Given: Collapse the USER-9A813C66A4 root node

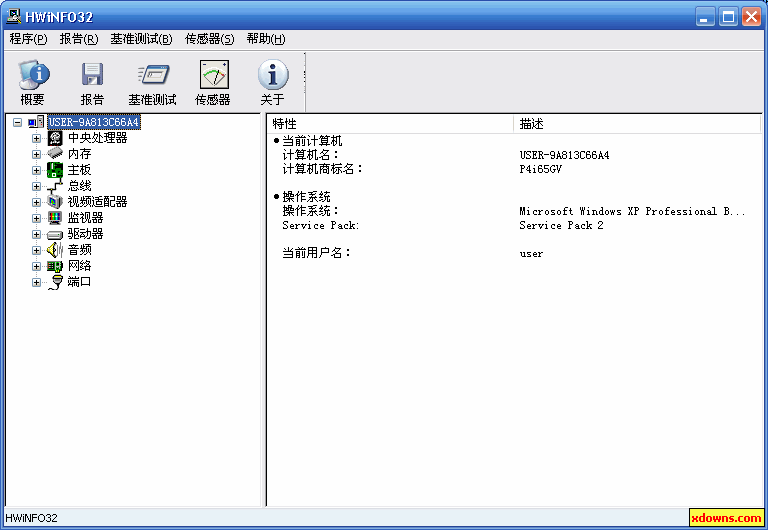Looking at the screenshot, I should tap(18, 122).
